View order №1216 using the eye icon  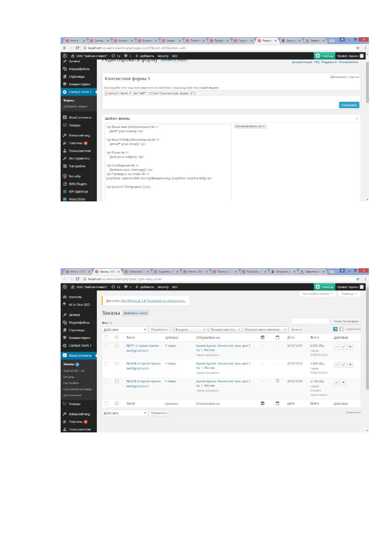point(350,365)
